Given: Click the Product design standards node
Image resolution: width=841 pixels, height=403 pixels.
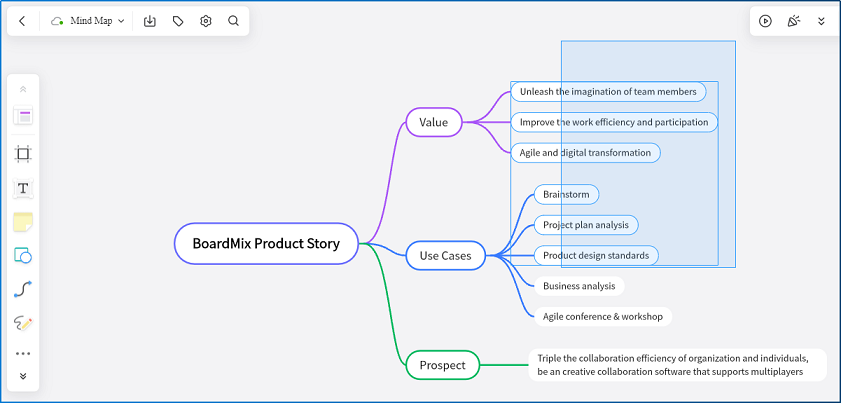Looking at the screenshot, I should [x=596, y=255].
